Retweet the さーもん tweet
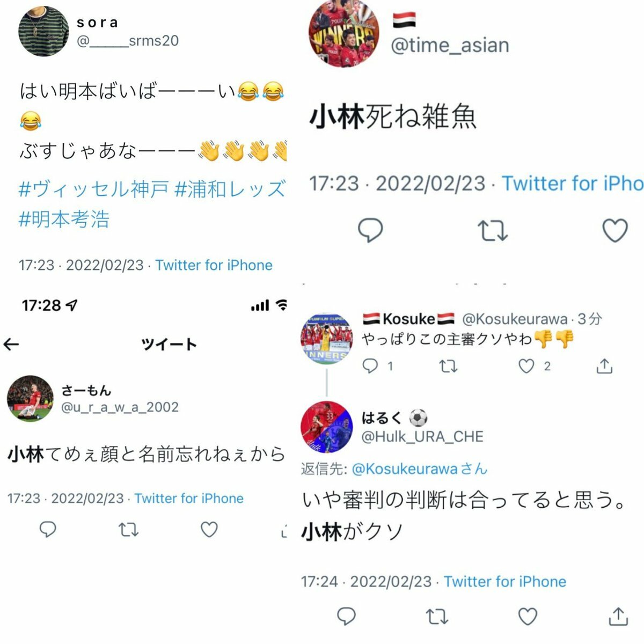 [x=128, y=530]
